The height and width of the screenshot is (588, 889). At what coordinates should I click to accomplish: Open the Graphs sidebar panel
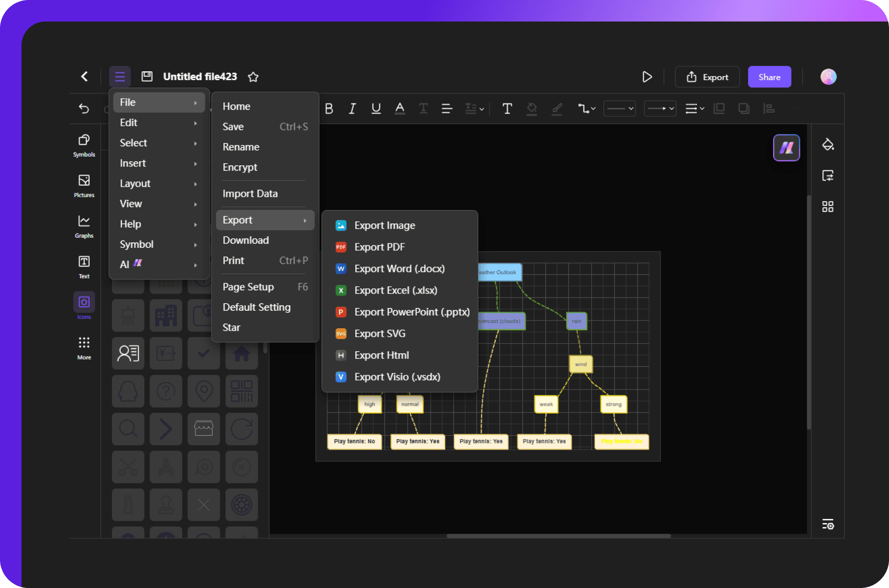(x=84, y=226)
